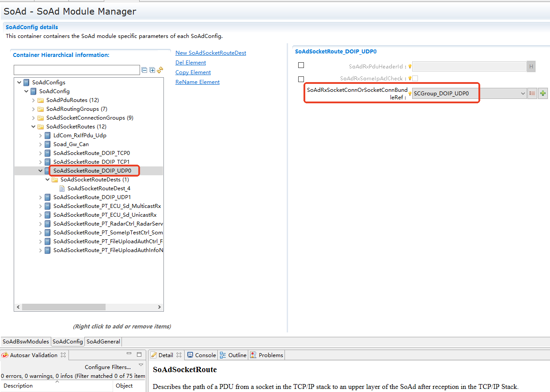Open the Autosar Validation view menu triangle
The width and height of the screenshot is (550, 392).
(x=141, y=365)
